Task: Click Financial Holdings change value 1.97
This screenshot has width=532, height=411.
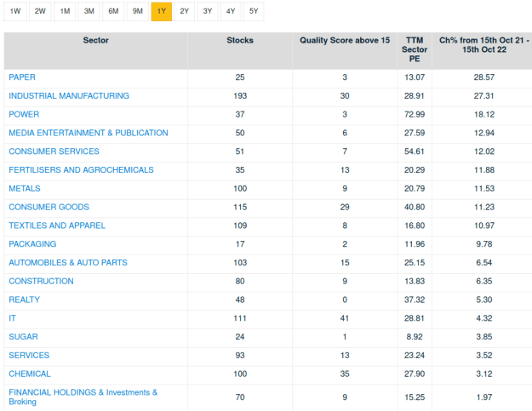Action: [484, 397]
